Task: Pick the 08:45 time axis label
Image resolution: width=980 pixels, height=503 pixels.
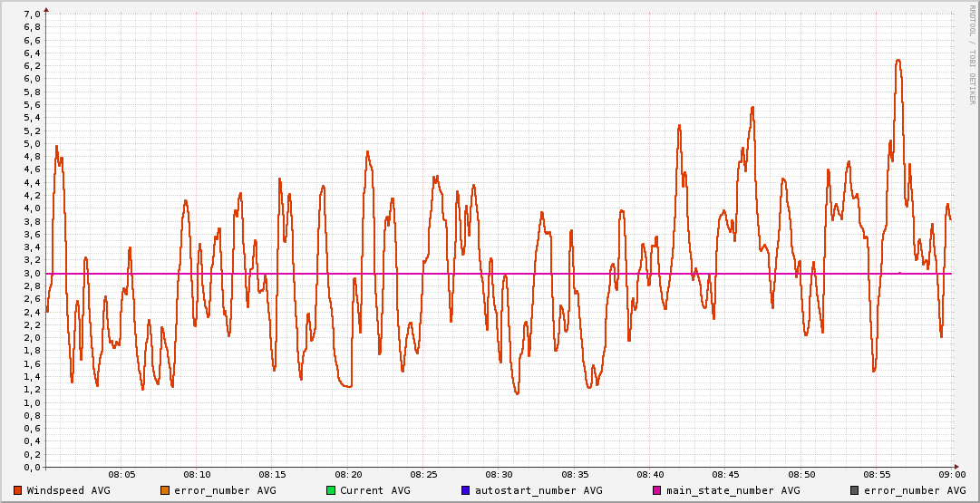Action: 726,475
